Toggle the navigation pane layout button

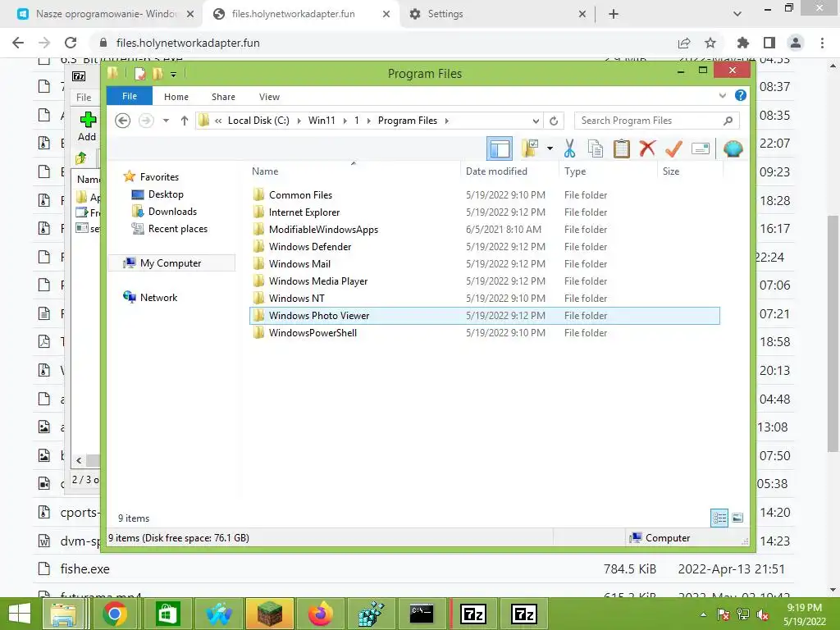[x=500, y=148]
